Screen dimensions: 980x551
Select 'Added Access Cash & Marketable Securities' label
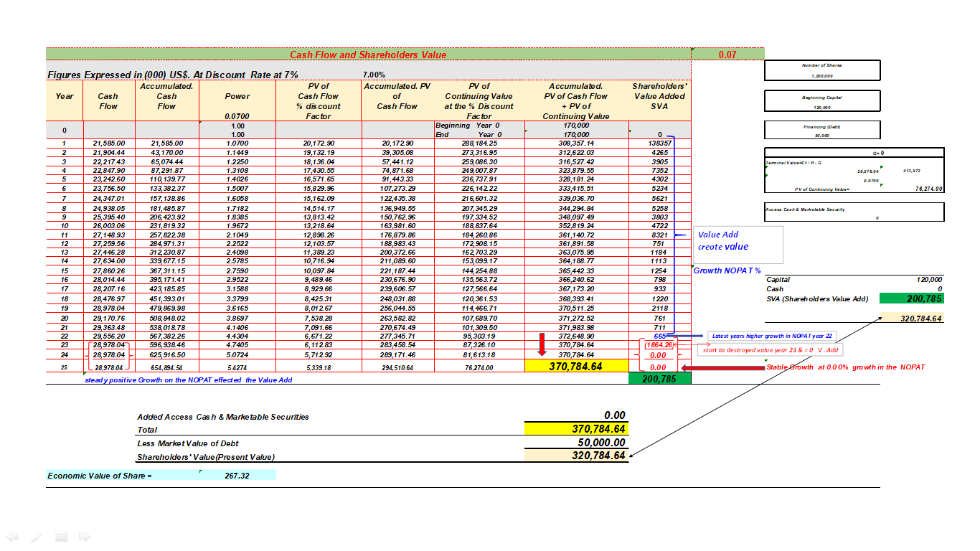pyautogui.click(x=223, y=417)
